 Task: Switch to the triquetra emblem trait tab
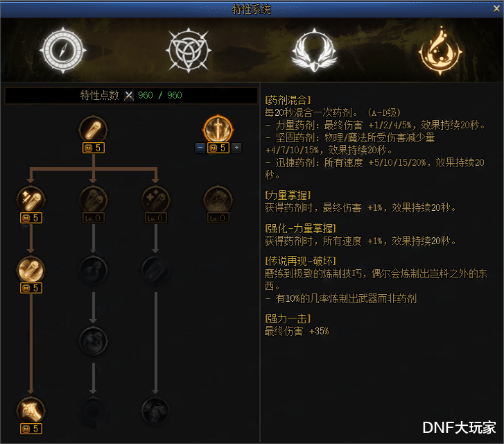(189, 50)
